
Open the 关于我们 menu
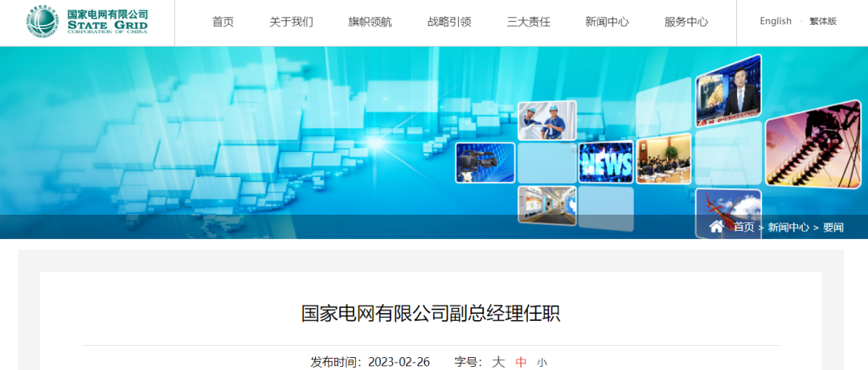coord(291,23)
